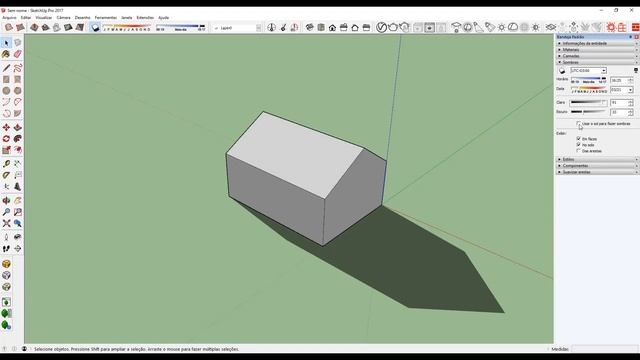Open the Ajuda menu
The width and height of the screenshot is (640, 360).
click(x=163, y=18)
